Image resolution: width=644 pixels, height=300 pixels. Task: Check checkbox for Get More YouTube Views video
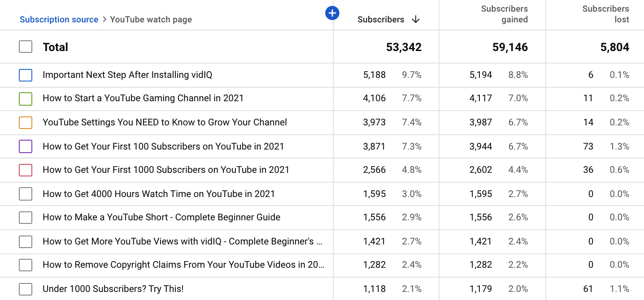(26, 241)
